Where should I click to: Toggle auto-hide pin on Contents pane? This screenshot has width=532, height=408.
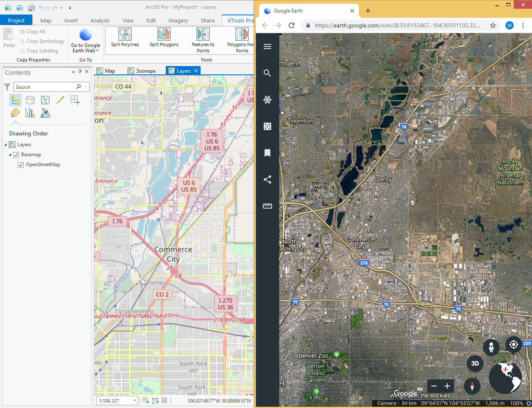(x=80, y=71)
